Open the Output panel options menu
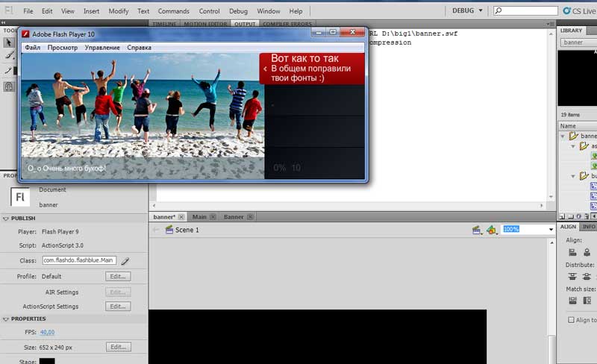 click(x=550, y=24)
